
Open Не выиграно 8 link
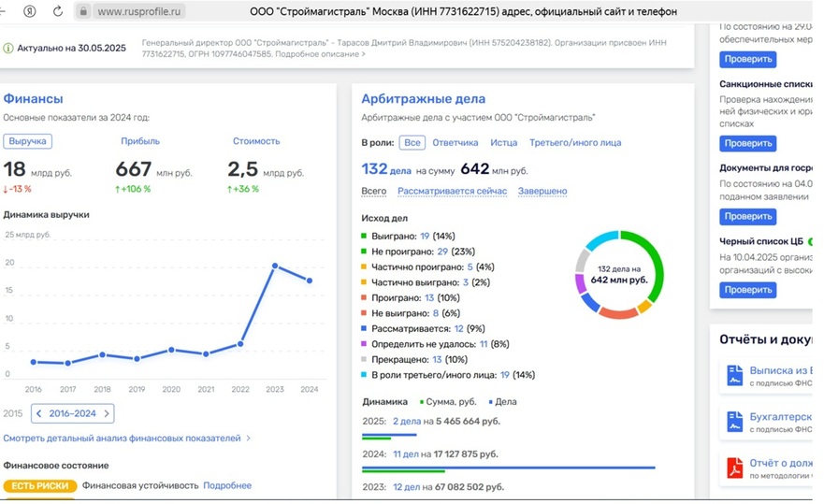pos(436,314)
